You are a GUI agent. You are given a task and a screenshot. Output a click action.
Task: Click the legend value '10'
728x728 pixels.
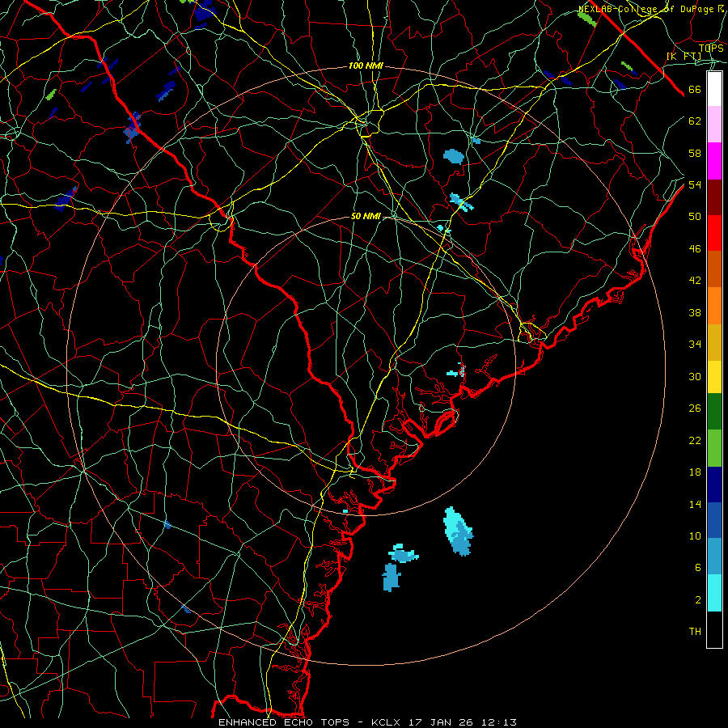[695, 535]
